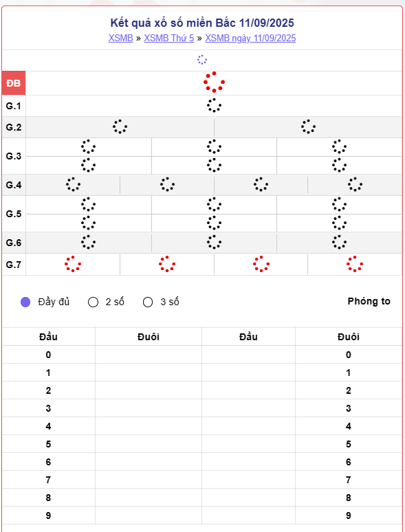Click the right G.2 loading spinner

[x=308, y=126]
